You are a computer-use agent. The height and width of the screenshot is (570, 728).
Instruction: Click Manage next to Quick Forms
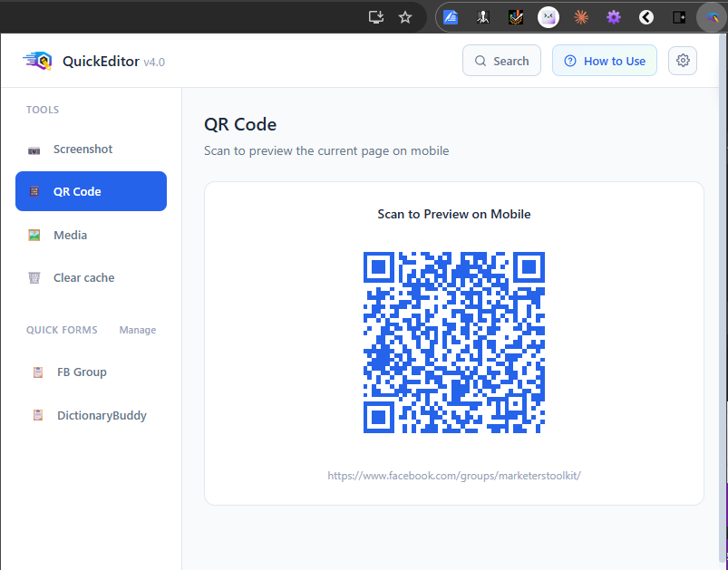pyautogui.click(x=138, y=330)
